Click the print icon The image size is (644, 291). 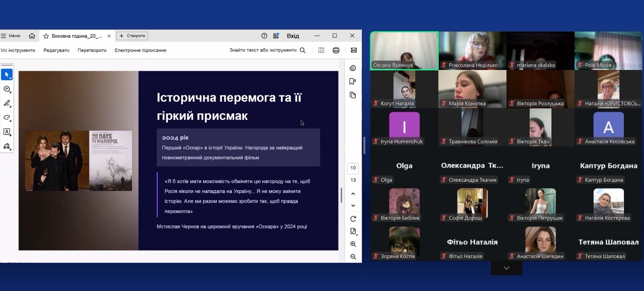point(336,50)
